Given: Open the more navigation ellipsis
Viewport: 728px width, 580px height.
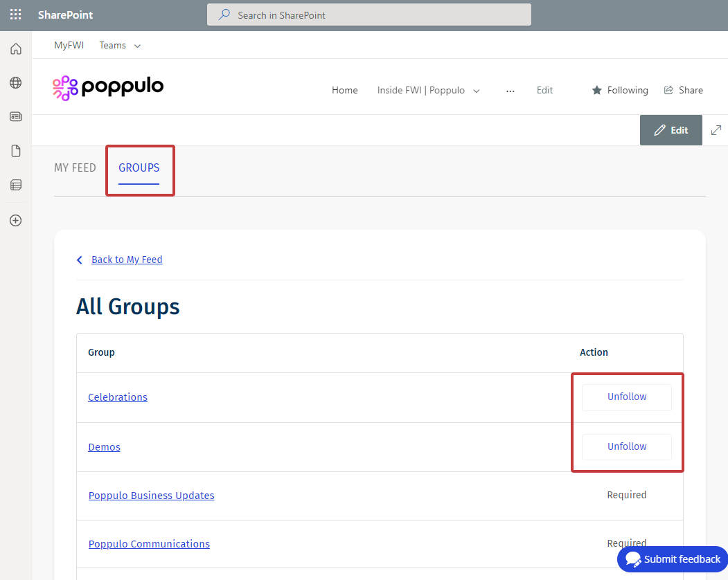Looking at the screenshot, I should [511, 90].
